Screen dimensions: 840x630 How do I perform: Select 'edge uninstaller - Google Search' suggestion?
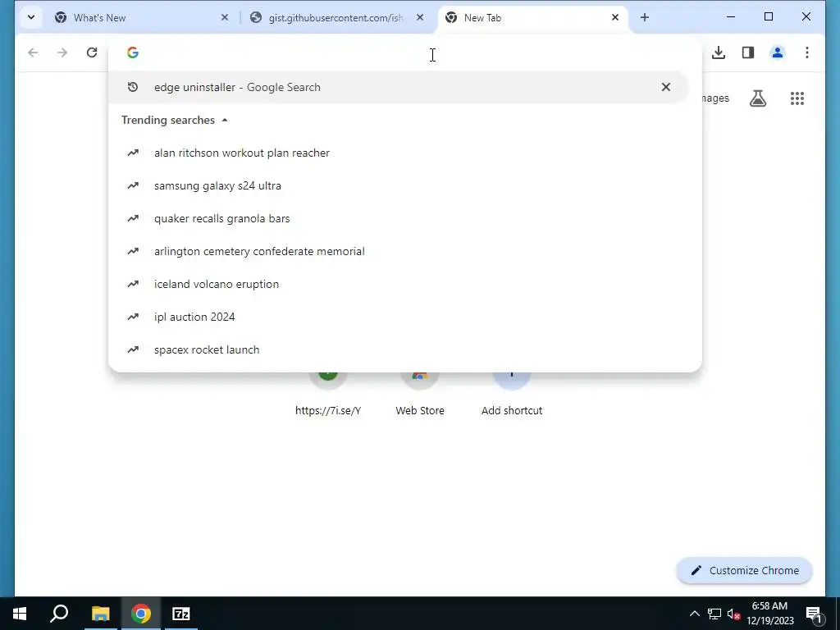(398, 87)
